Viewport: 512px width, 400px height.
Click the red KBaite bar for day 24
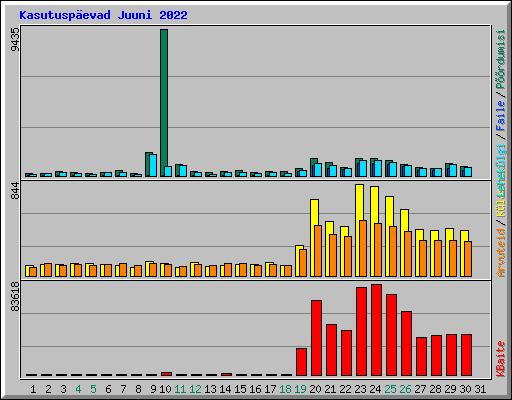(376, 330)
